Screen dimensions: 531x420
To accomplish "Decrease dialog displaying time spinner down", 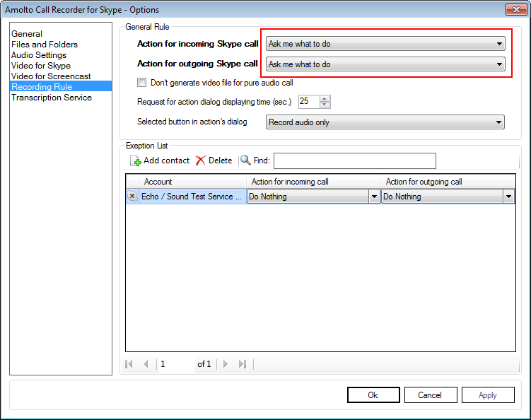I will click(x=325, y=105).
